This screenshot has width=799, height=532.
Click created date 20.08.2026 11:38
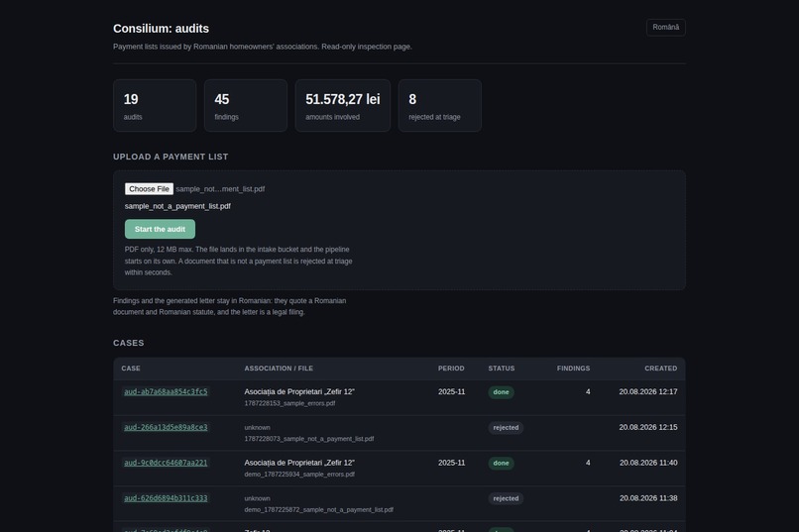[x=648, y=498]
